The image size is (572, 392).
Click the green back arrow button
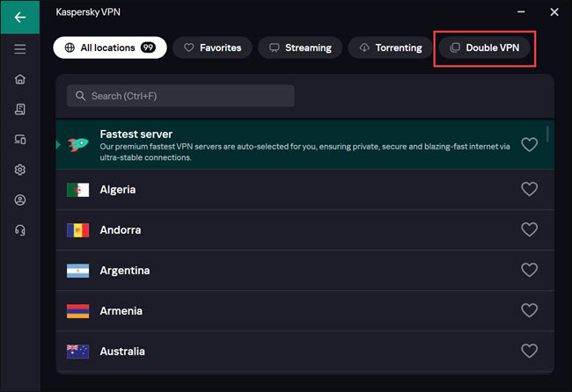[19, 17]
